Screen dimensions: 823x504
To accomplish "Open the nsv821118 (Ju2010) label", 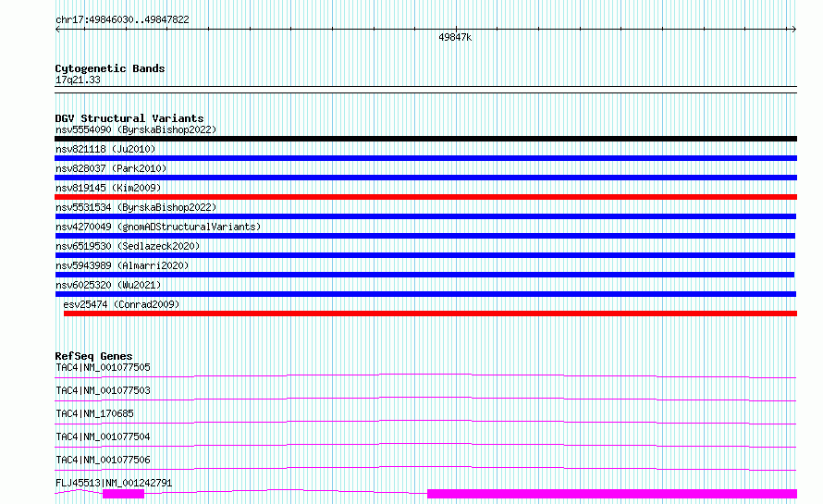I will coord(105,149).
